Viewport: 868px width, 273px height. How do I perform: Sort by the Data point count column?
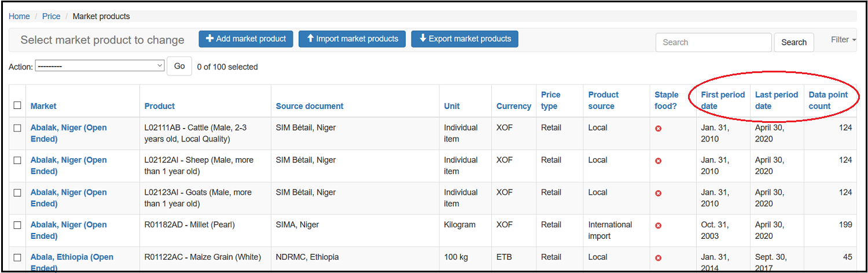pos(828,100)
